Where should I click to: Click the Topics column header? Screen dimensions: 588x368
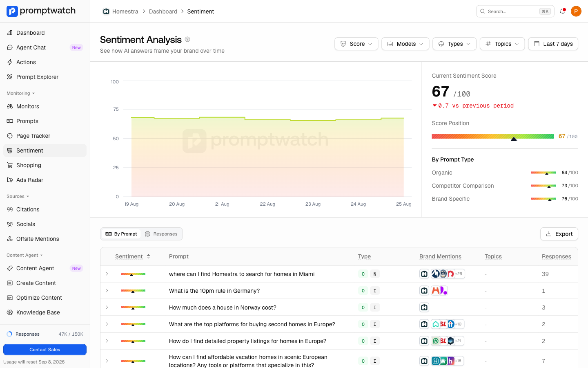(493, 256)
